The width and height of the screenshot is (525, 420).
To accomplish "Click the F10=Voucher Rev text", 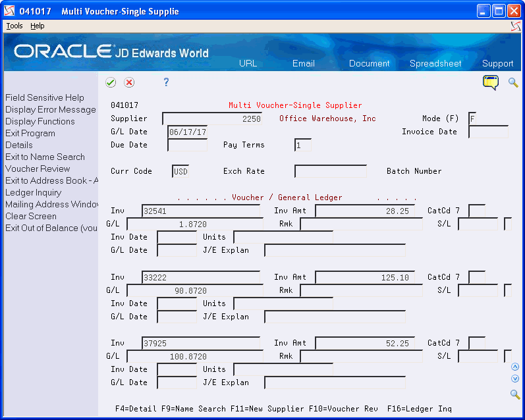I will pyautogui.click(x=344, y=409).
